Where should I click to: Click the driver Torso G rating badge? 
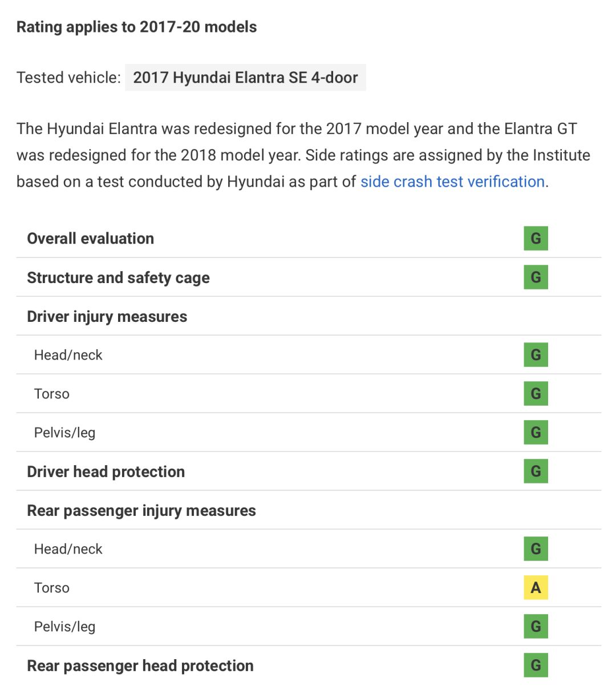point(536,394)
